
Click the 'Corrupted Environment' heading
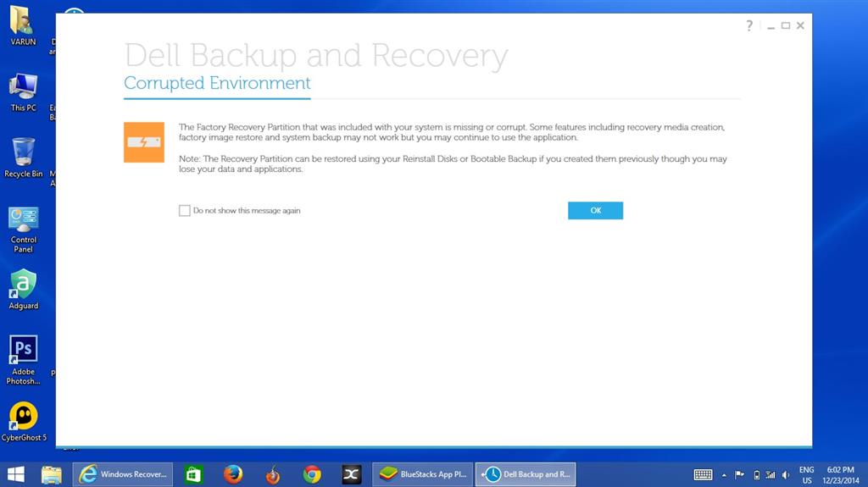pyautogui.click(x=217, y=83)
